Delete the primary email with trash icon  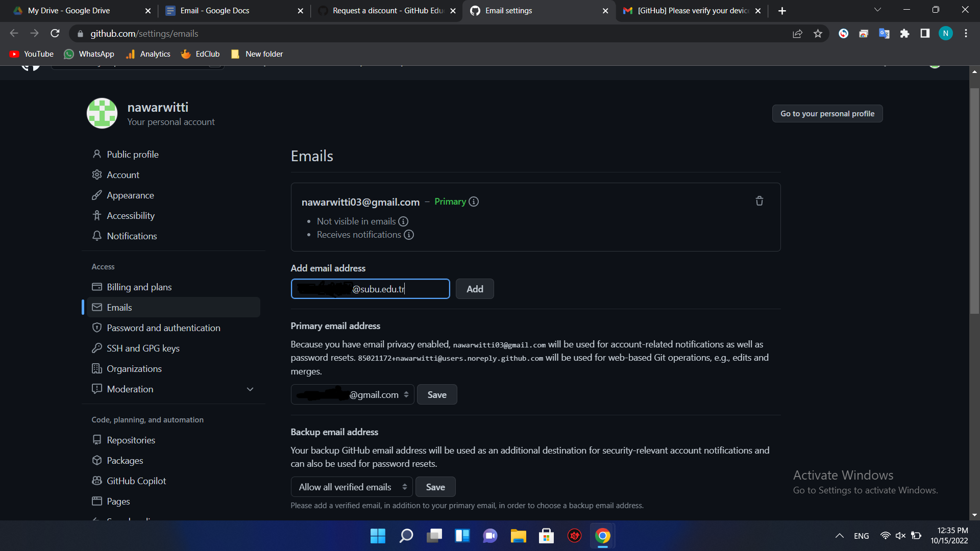(759, 201)
